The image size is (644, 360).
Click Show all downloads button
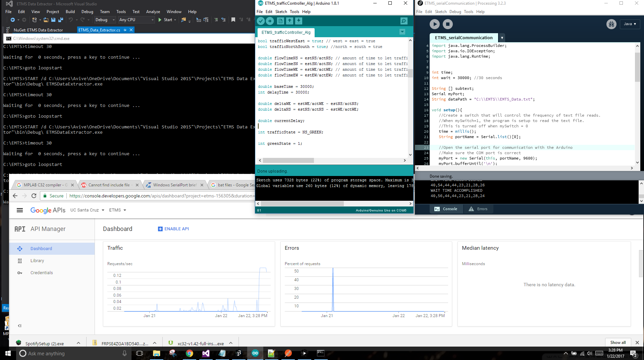pos(618,343)
